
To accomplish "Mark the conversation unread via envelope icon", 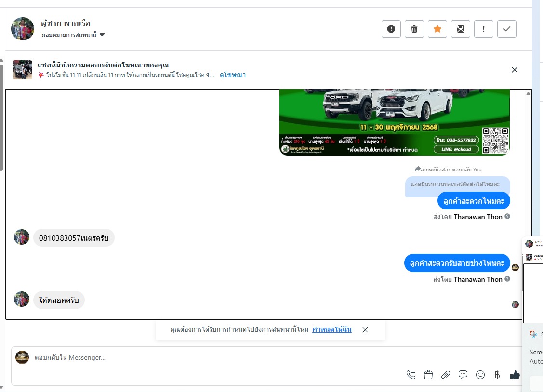I will click(x=461, y=29).
